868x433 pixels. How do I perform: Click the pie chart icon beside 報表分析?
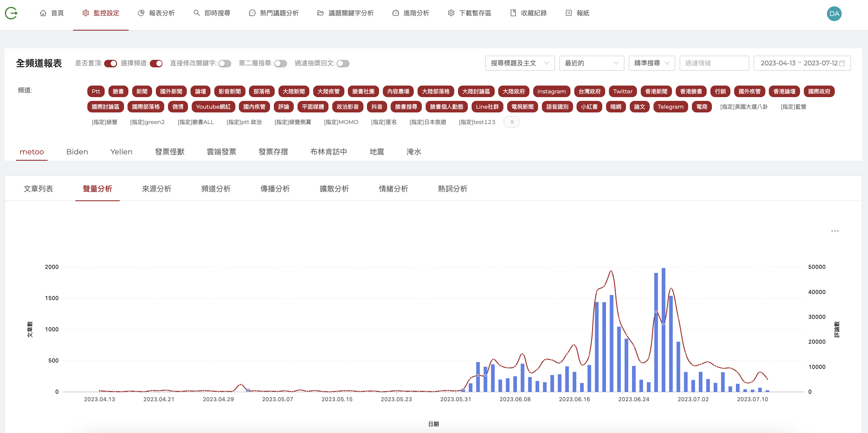(141, 13)
